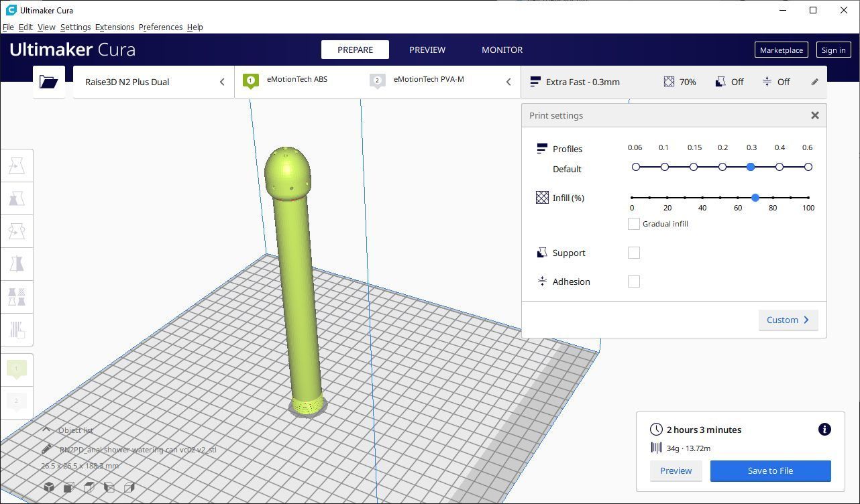Screen dimensions: 860x504
Task: Click the pencil edit icon in settings bar
Action: coord(814,82)
